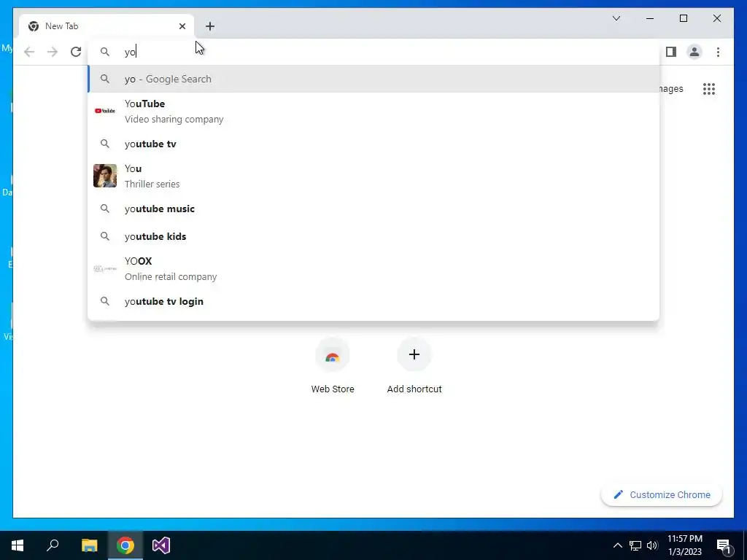Viewport: 747px width, 560px height.
Task: Open the taskbar clock and date
Action: coord(684,545)
